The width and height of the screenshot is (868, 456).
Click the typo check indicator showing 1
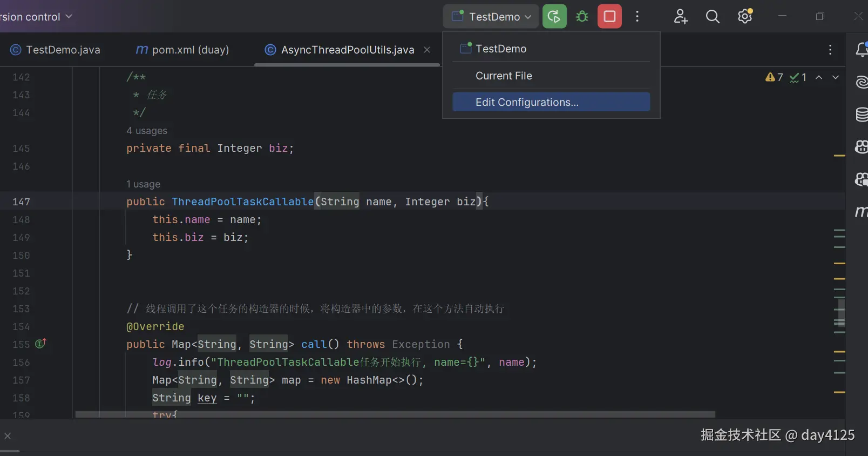click(x=798, y=77)
